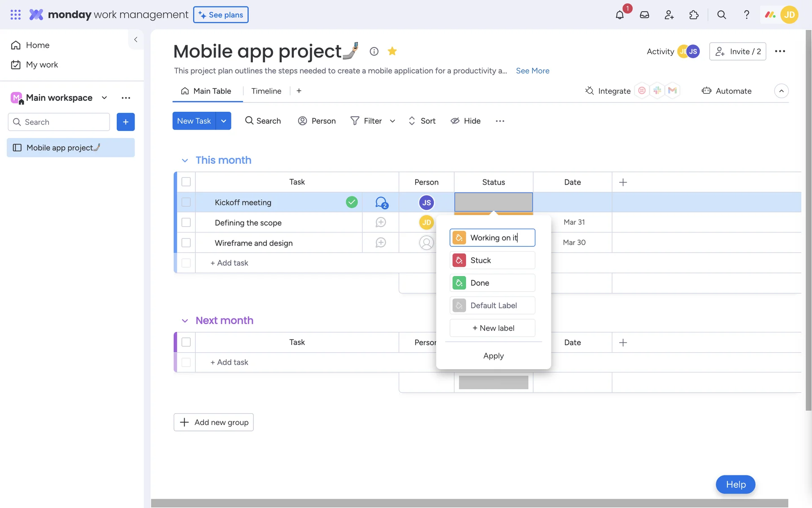Click Apply in the status label editor
The image size is (812, 508).
pos(493,356)
